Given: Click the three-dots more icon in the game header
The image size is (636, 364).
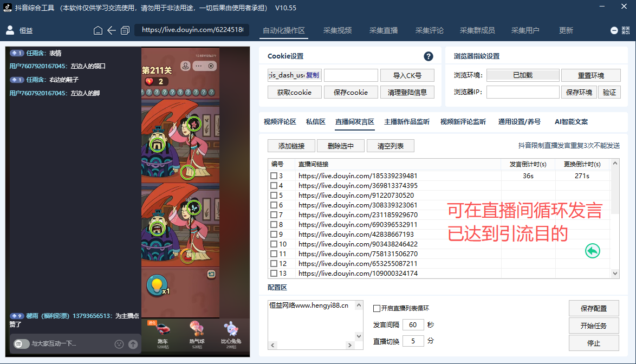Looking at the screenshot, I should tap(198, 66).
